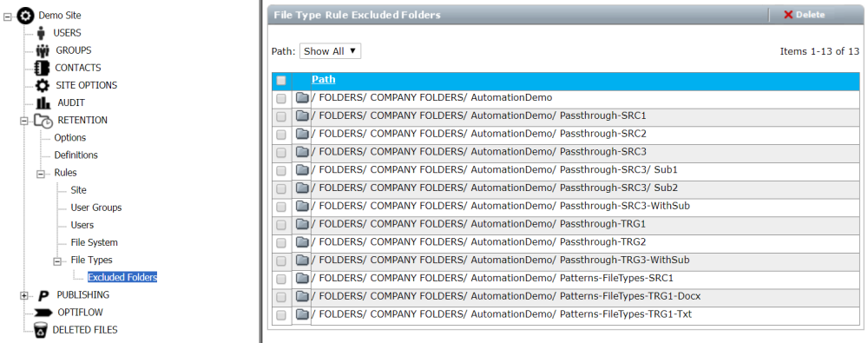868x343 pixels.
Task: Open the File System rules item
Action: (x=94, y=242)
